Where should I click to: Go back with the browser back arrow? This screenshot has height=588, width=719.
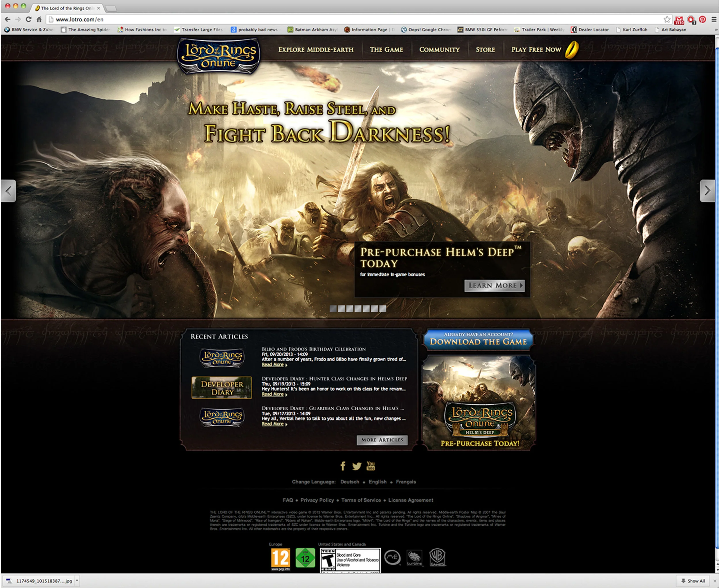(x=7, y=19)
